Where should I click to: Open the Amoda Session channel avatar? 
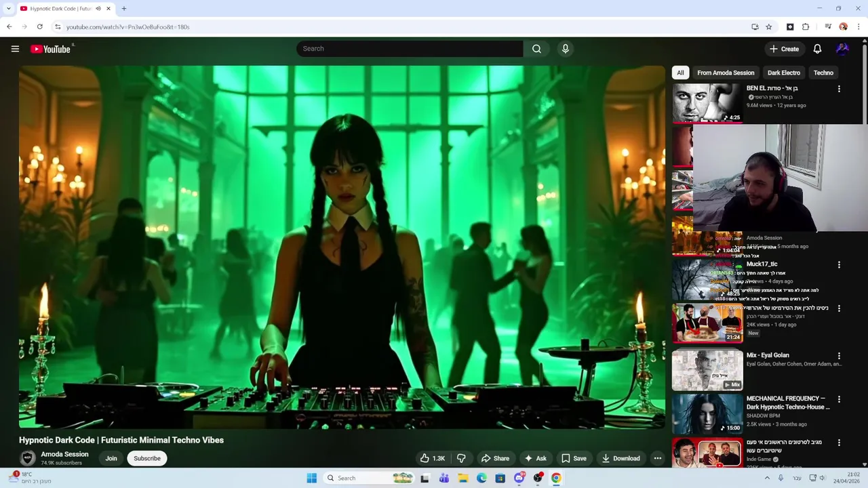coord(28,458)
